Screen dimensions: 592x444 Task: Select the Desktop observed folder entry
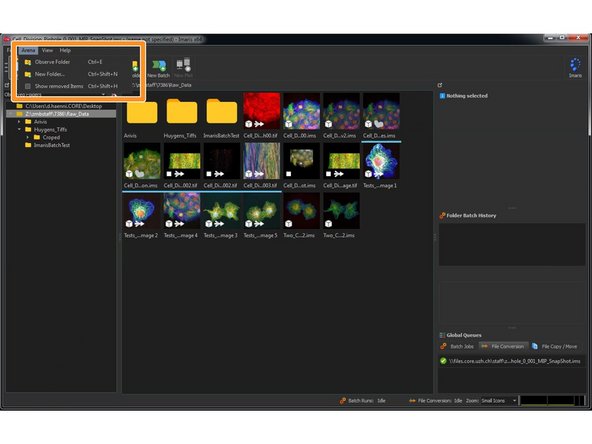tap(60, 106)
